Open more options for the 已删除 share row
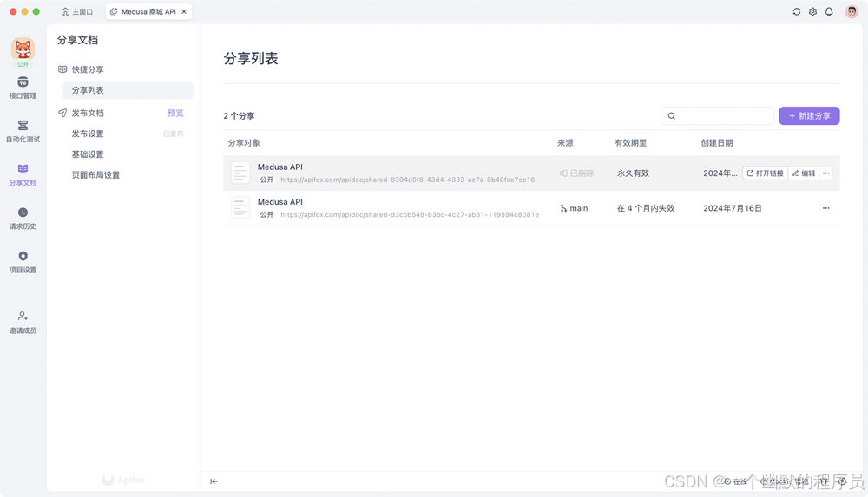The image size is (868, 497). pos(826,173)
